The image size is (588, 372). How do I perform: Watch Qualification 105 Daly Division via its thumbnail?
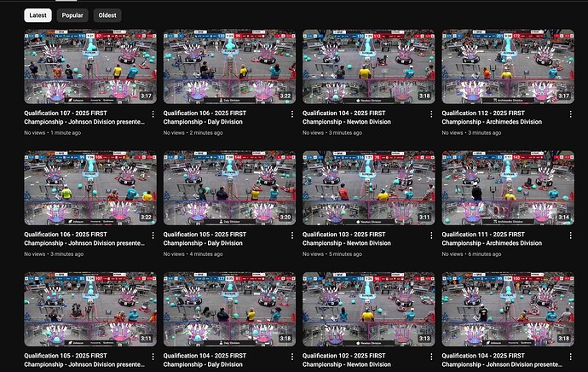coord(229,188)
